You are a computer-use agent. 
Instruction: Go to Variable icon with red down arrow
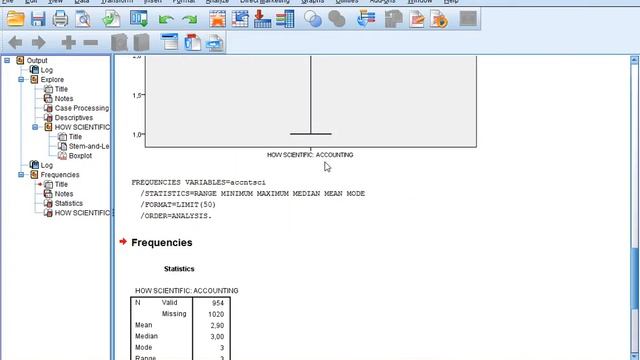click(262, 19)
